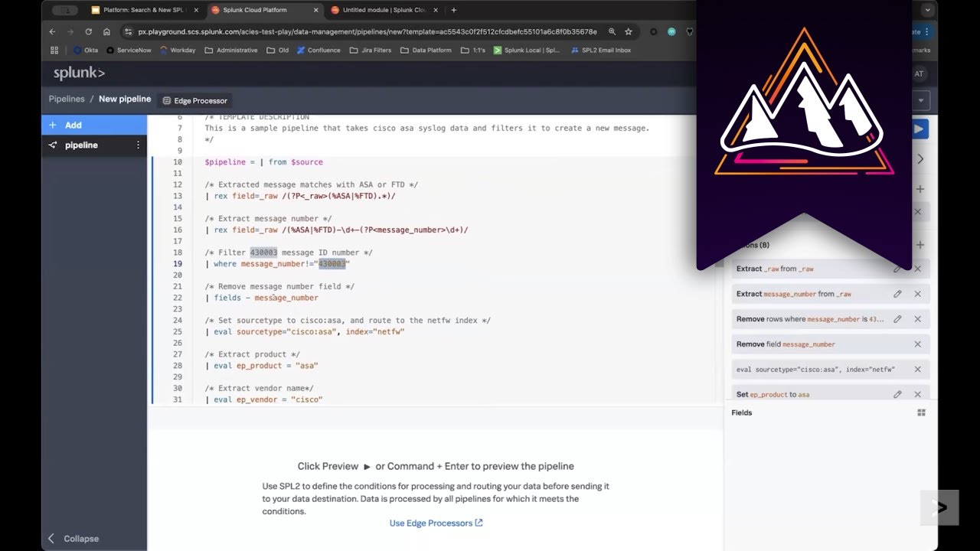Delete the 'Remove rows where message_number' action
The image size is (980, 551).
pos(917,319)
